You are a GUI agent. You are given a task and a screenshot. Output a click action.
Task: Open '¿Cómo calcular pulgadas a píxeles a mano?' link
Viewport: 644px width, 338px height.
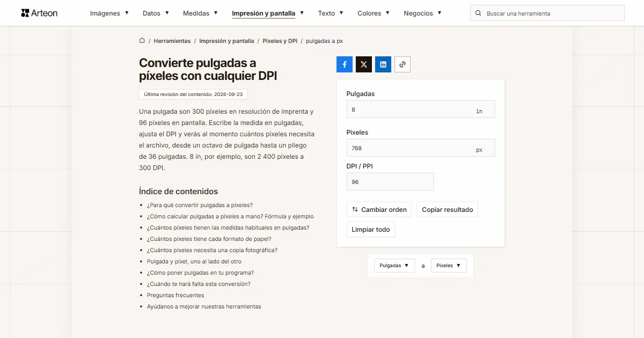[x=230, y=216]
